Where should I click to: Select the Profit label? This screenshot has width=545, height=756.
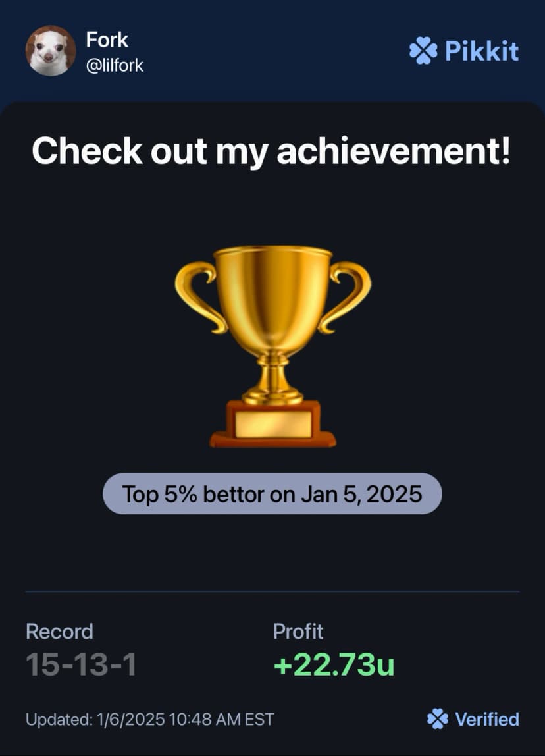coord(298,632)
